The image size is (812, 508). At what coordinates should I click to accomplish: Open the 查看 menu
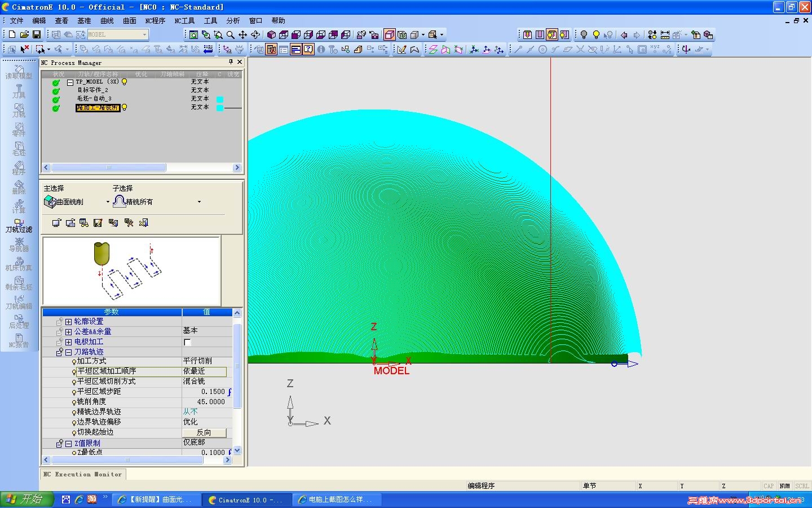point(61,21)
